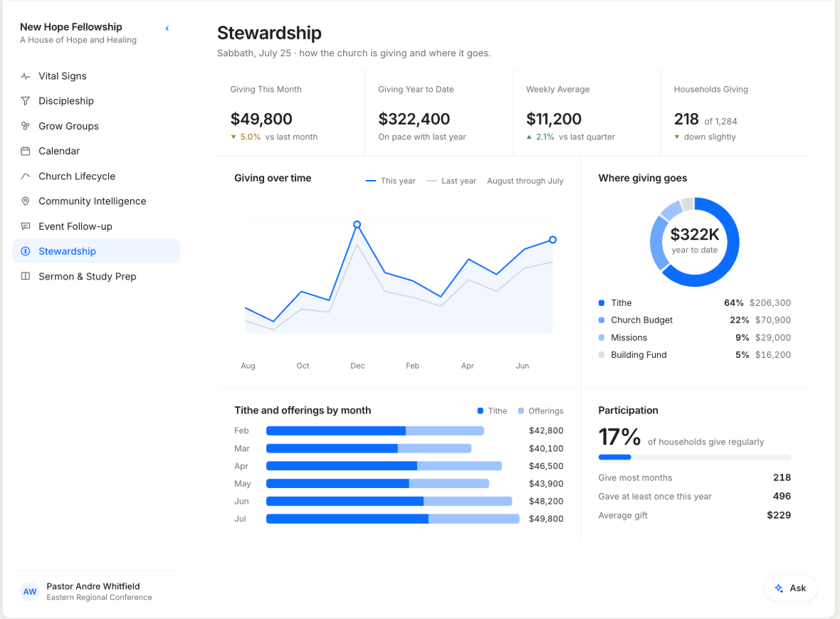Screen dimensions: 840x619
Task: Click the Jul bar in monthly chart
Action: point(393,519)
